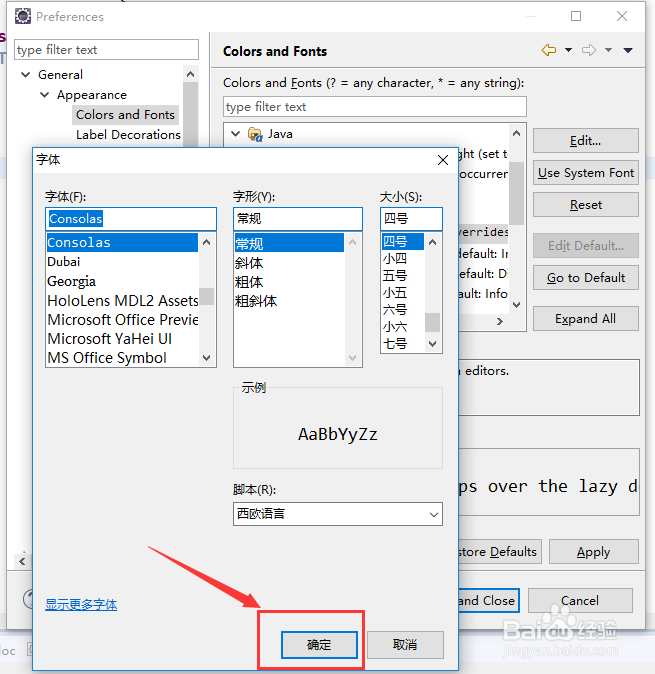Click the Java folder icon in tree
655x674 pixels.
click(255, 134)
